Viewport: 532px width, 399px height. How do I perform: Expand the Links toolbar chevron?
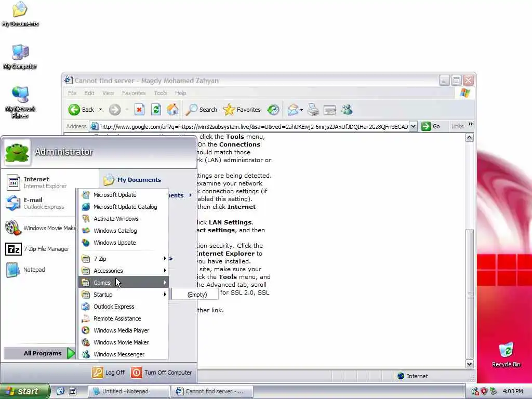[x=471, y=124]
